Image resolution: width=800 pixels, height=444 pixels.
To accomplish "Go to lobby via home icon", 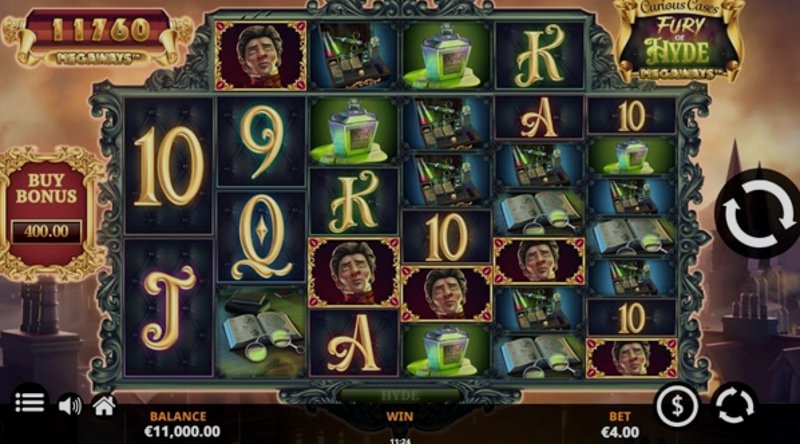I will click(104, 406).
